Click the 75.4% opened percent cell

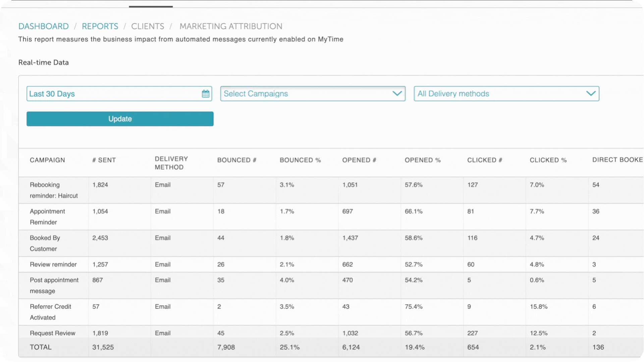point(414,307)
